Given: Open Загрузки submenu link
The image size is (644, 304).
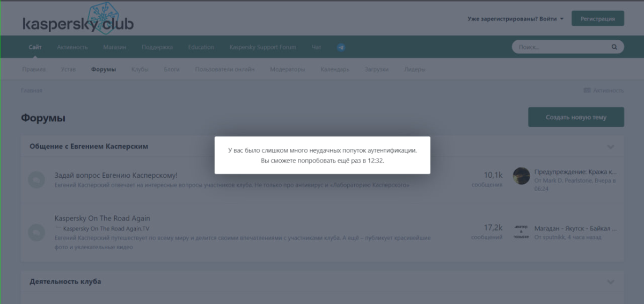Looking at the screenshot, I should (x=377, y=69).
